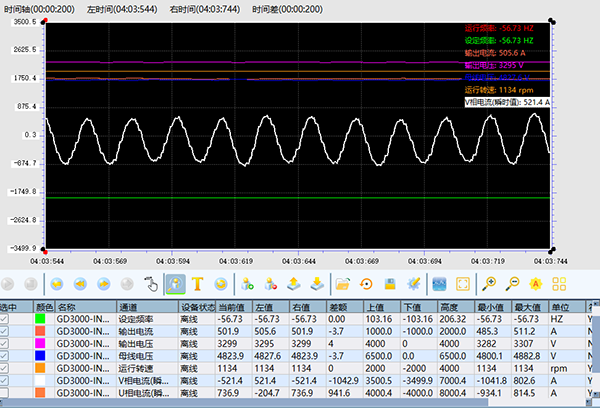Click the add channel icon
Viewport: 600px width, 408px height.
click(x=246, y=283)
